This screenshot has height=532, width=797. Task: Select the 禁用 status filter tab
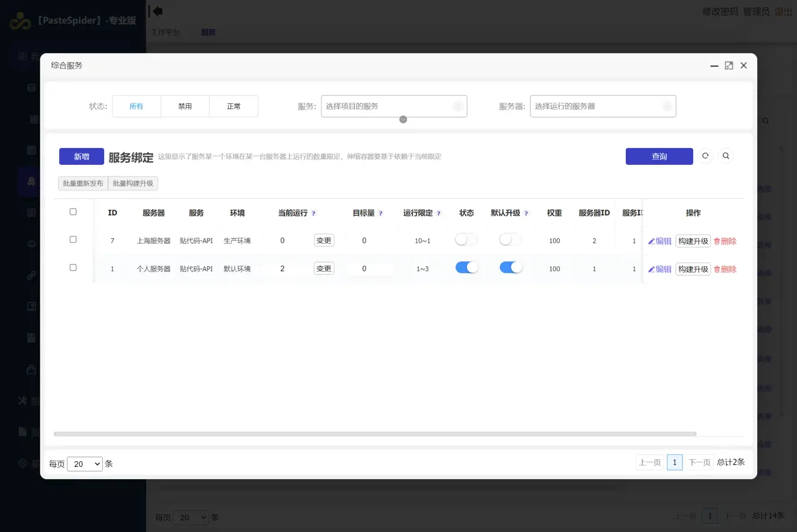coord(185,106)
